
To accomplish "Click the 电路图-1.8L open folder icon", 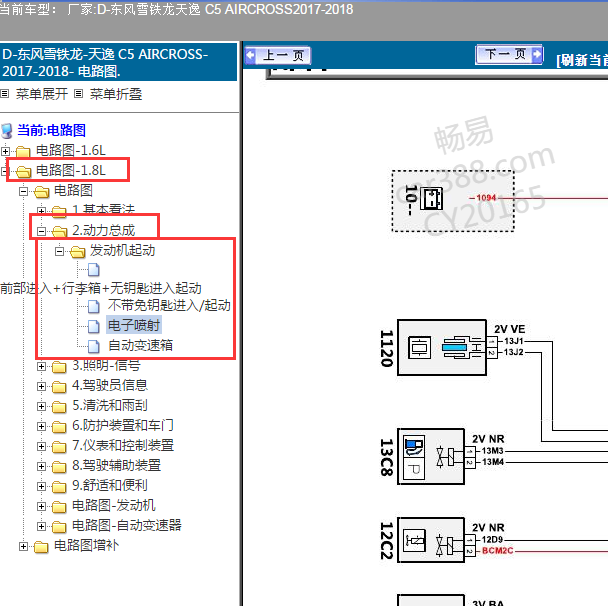I will (23, 171).
